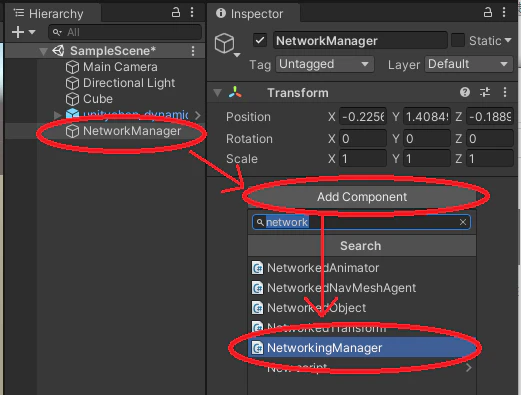521x395 pixels.
Task: Open the create-object dropdown arrow beside plus
Action: (x=32, y=32)
